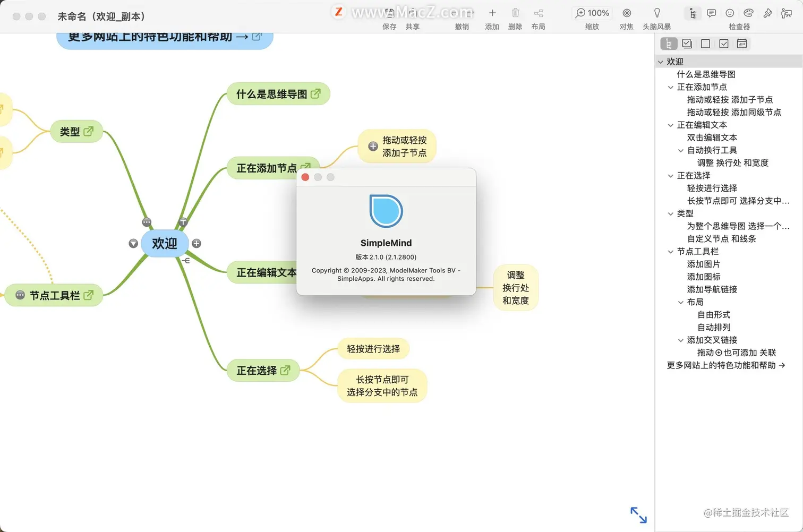Select 轻按进行选择 row in outline
The image size is (803, 532).
[729, 188]
